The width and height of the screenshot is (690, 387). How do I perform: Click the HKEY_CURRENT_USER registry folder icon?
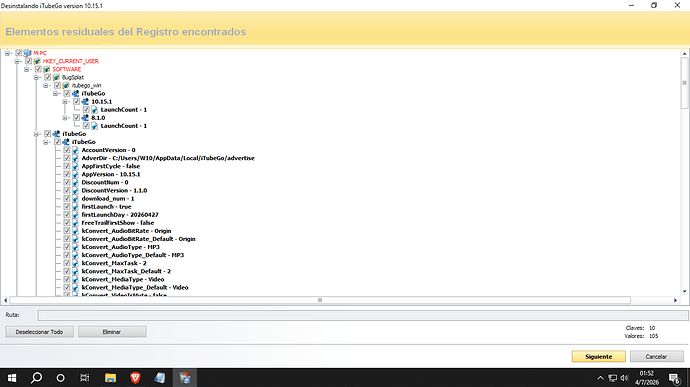[x=37, y=61]
